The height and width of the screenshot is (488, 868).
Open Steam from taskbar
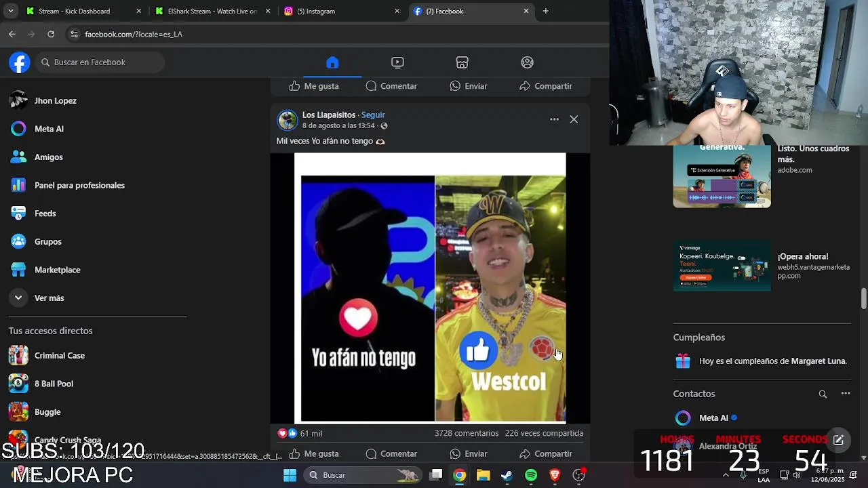point(507,475)
